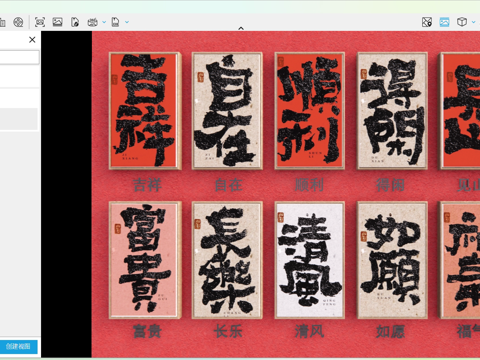
Task: Click the 富贵 caption text
Action: coord(147,331)
